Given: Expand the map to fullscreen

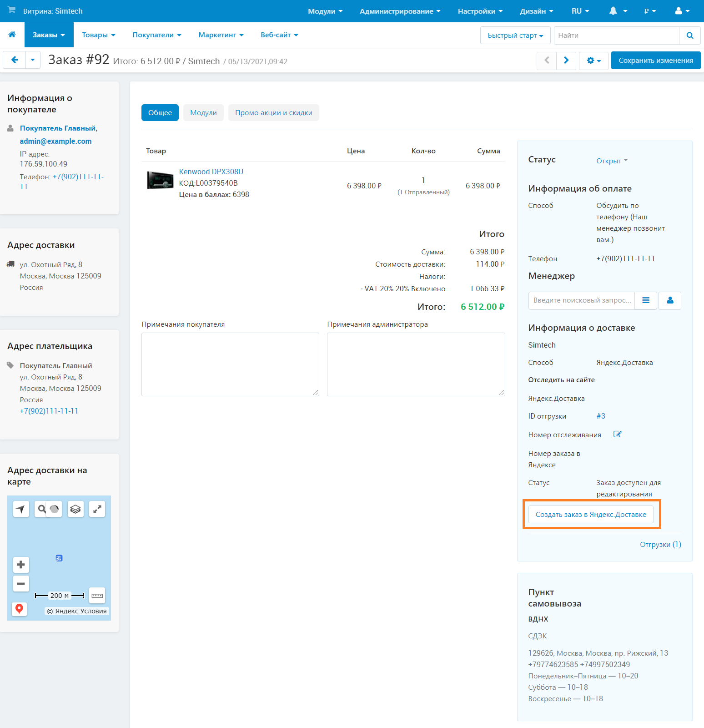Looking at the screenshot, I should point(97,509).
